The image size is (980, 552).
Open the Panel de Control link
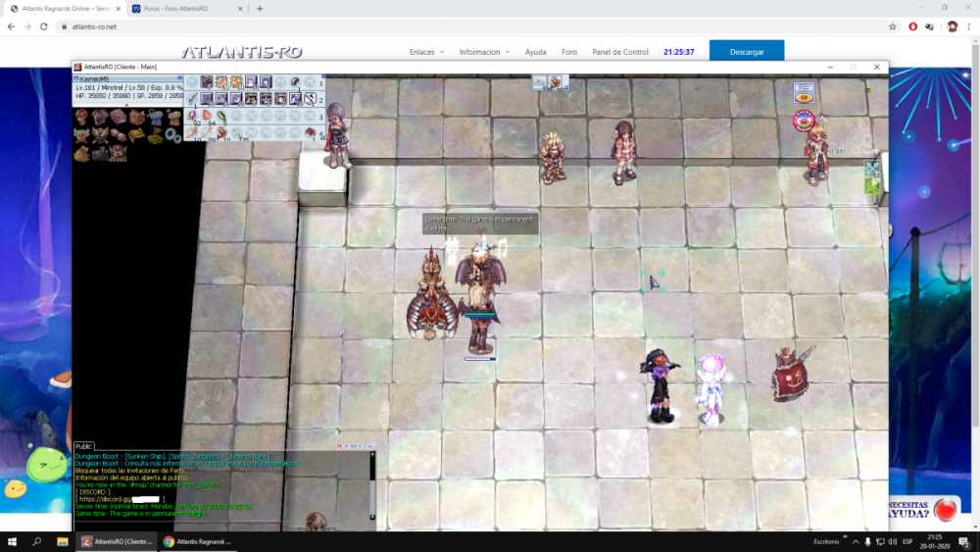click(x=620, y=52)
